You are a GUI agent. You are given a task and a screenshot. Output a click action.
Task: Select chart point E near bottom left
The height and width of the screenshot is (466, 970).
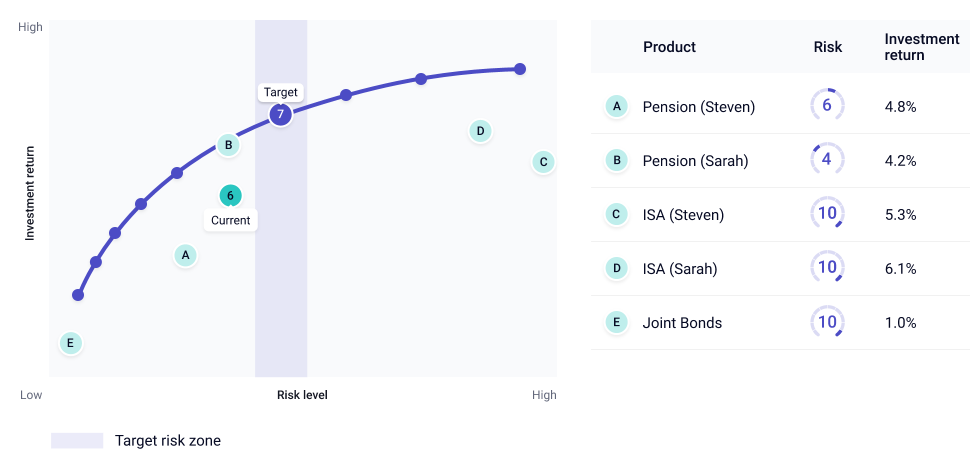click(71, 343)
